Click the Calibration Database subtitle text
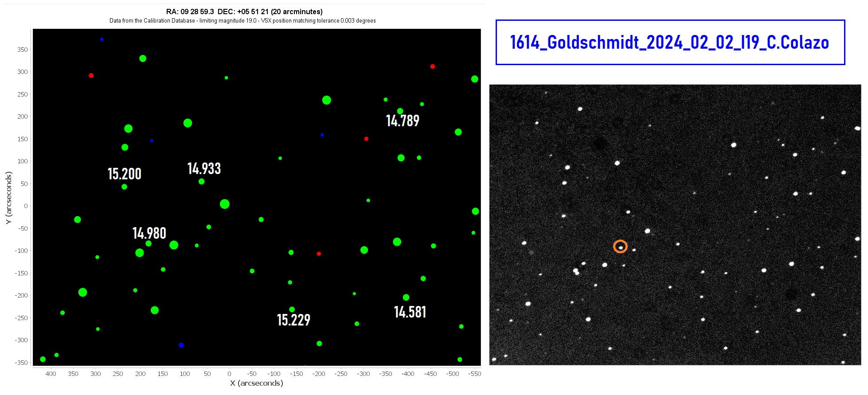868x395 pixels. (x=242, y=20)
